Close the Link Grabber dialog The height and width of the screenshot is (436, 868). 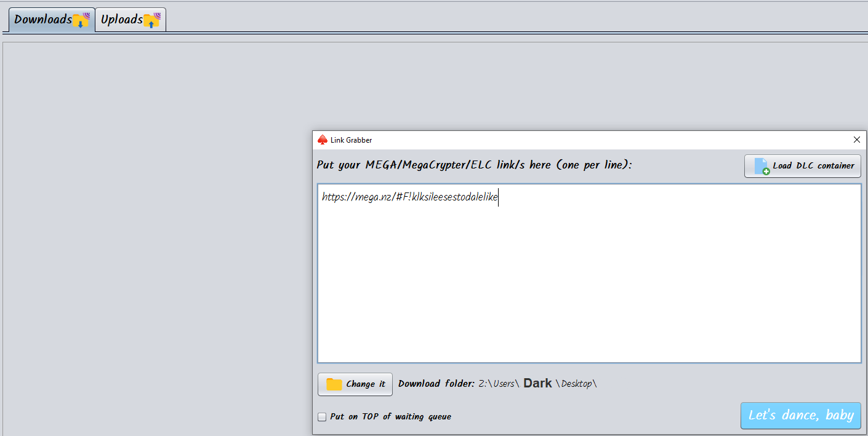pyautogui.click(x=856, y=140)
